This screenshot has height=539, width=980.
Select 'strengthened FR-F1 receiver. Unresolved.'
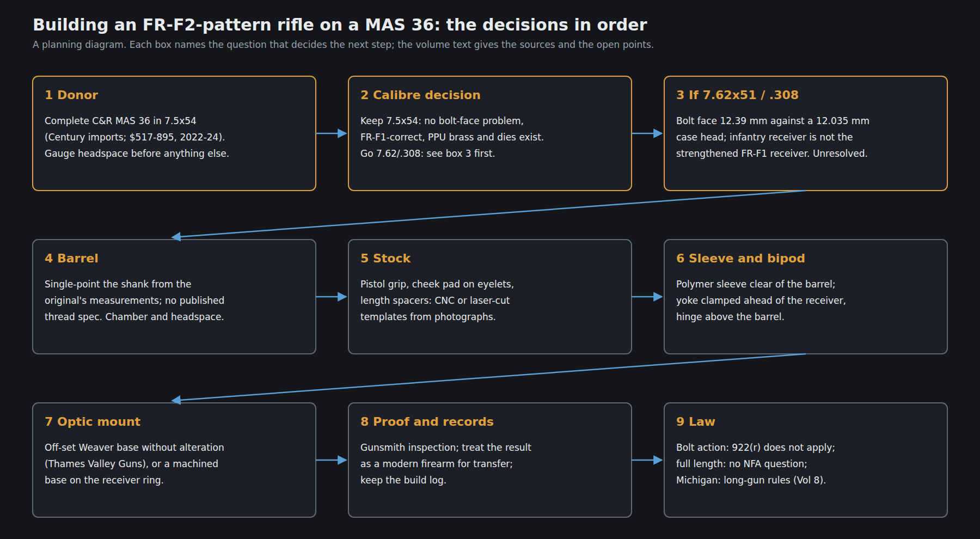771,154
